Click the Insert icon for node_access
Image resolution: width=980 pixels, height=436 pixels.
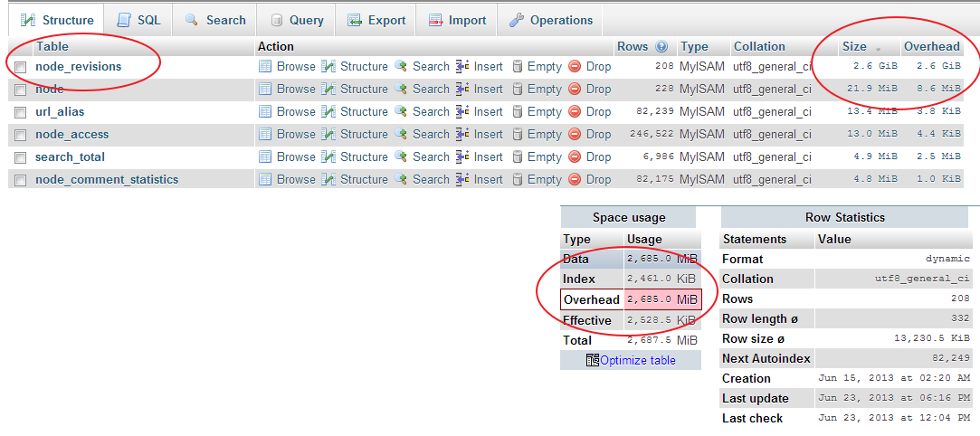tap(462, 134)
